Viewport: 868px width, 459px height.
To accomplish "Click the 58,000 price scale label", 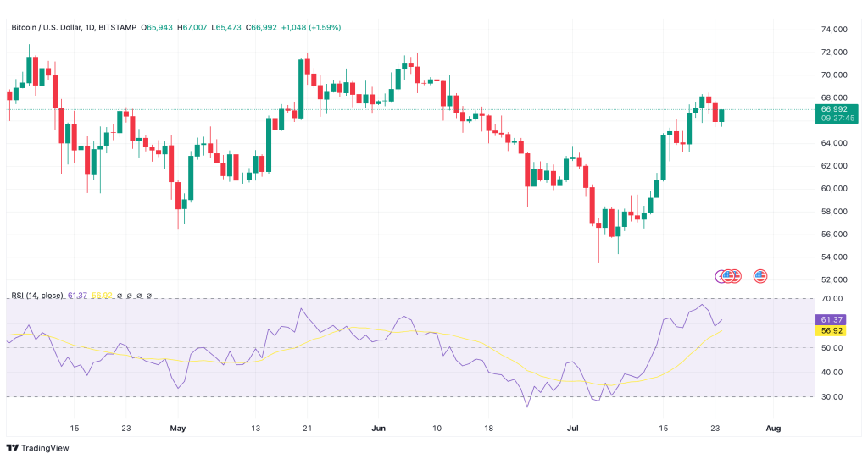I will (834, 211).
